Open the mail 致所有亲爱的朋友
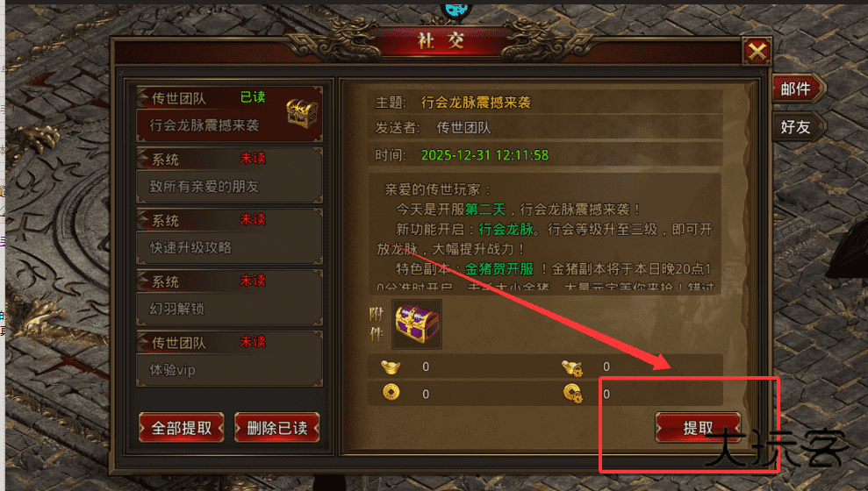The image size is (868, 491). [x=229, y=175]
